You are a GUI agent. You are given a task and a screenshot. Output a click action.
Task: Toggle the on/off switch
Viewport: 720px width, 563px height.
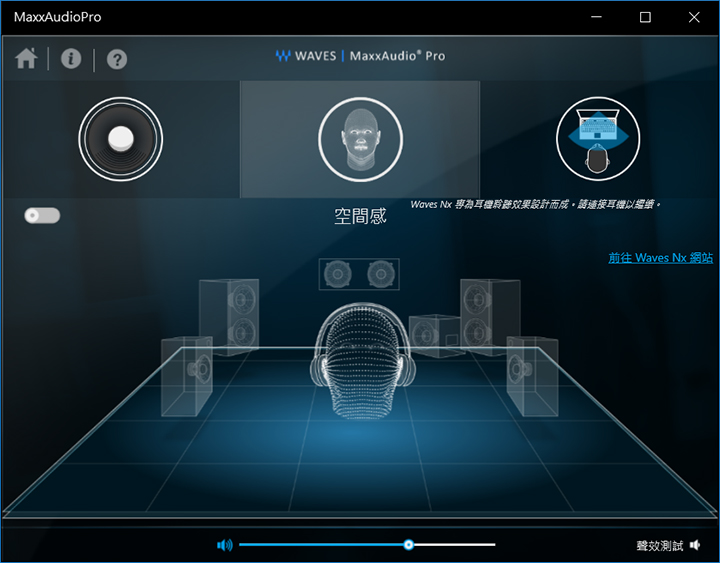tap(42, 215)
